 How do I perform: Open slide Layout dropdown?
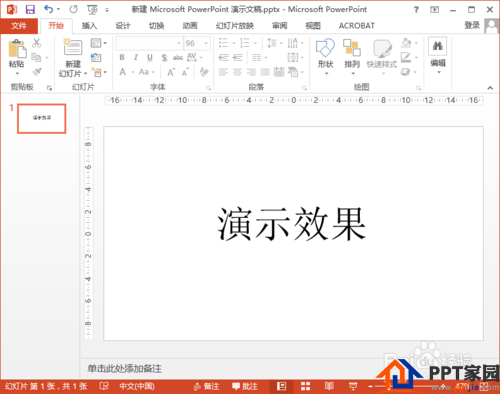click(99, 43)
